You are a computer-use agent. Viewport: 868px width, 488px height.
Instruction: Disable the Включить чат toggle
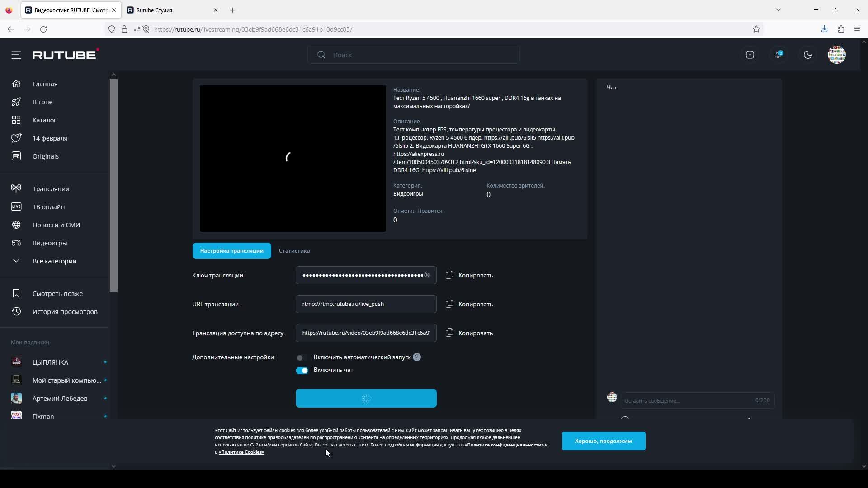click(x=302, y=371)
